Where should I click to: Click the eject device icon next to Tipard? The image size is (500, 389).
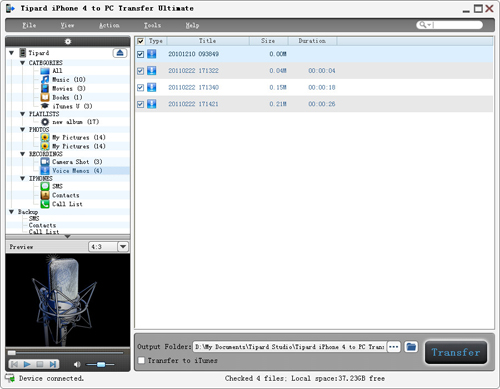click(120, 53)
